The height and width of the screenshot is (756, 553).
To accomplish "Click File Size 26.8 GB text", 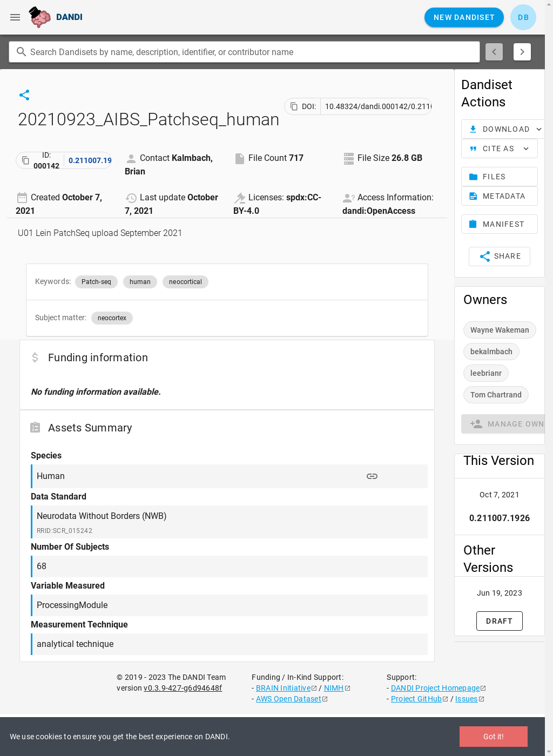I will 390,158.
